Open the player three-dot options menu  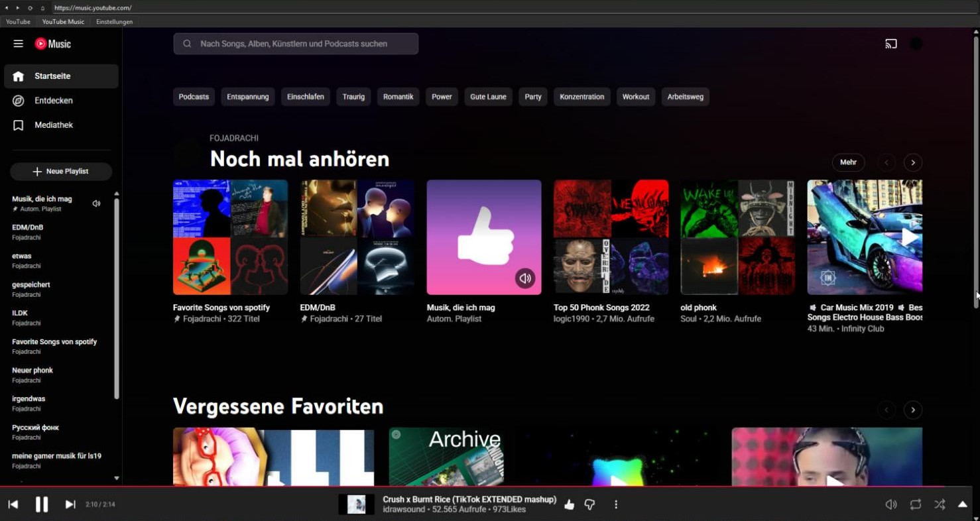[x=616, y=505]
